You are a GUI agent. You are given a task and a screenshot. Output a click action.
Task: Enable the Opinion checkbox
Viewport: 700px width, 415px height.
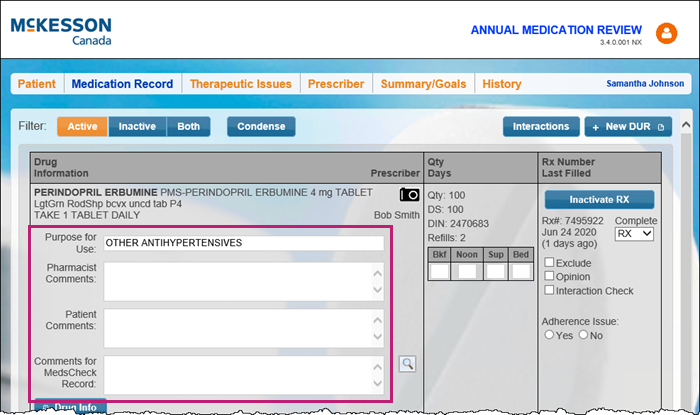(x=549, y=276)
